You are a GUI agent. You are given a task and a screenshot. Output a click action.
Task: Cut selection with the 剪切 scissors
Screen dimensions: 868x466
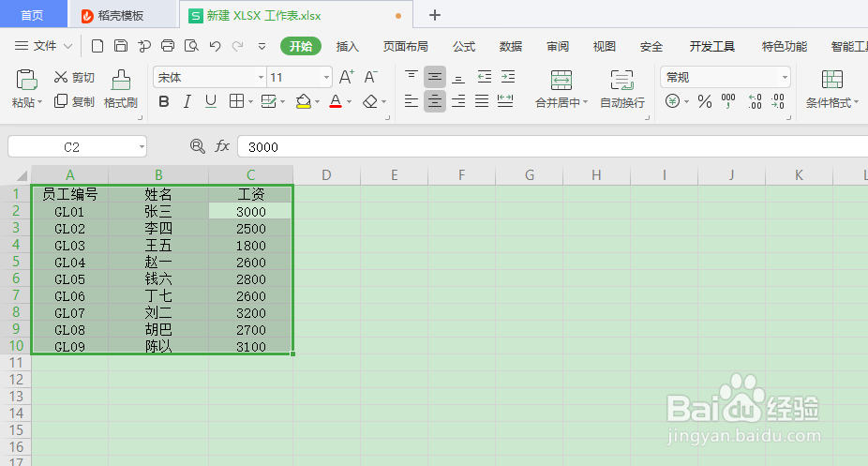click(74, 78)
